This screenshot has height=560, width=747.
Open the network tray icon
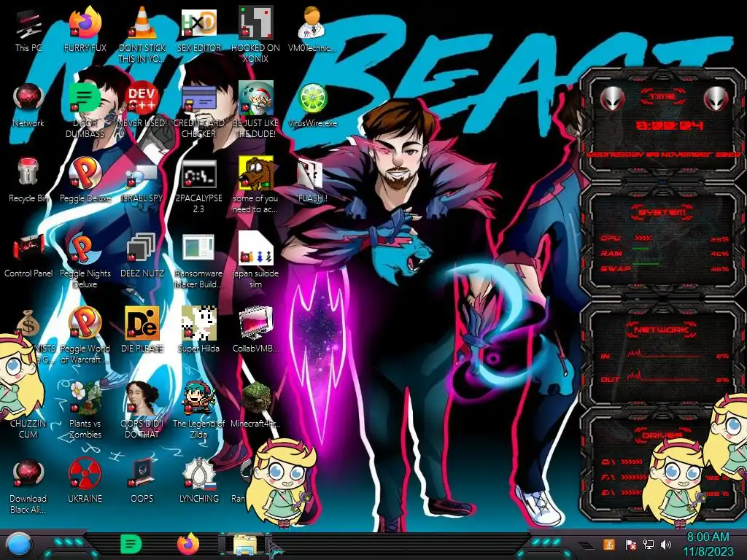tap(649, 544)
